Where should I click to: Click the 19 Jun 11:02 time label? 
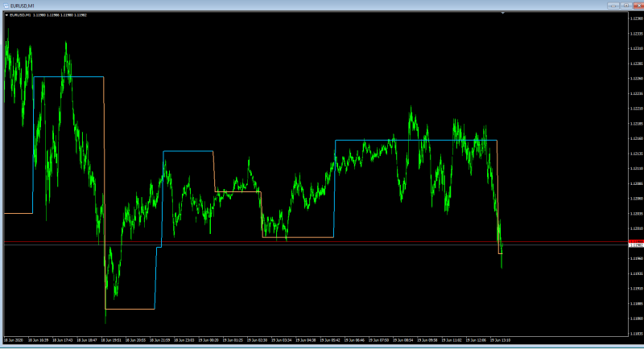click(x=452, y=340)
